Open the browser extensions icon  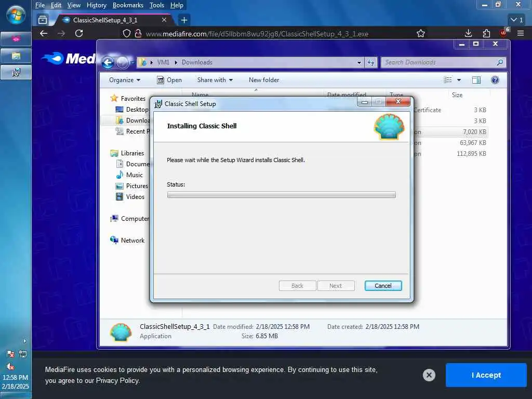486,33
